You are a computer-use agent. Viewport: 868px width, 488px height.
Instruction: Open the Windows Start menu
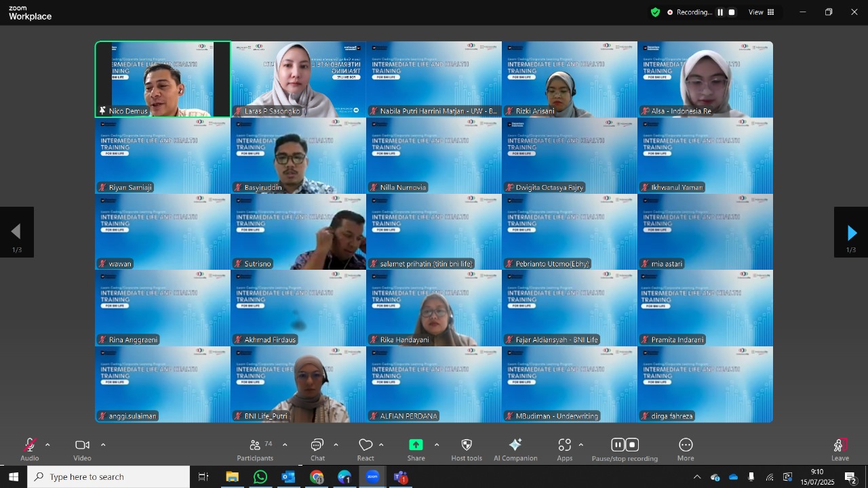(x=14, y=477)
